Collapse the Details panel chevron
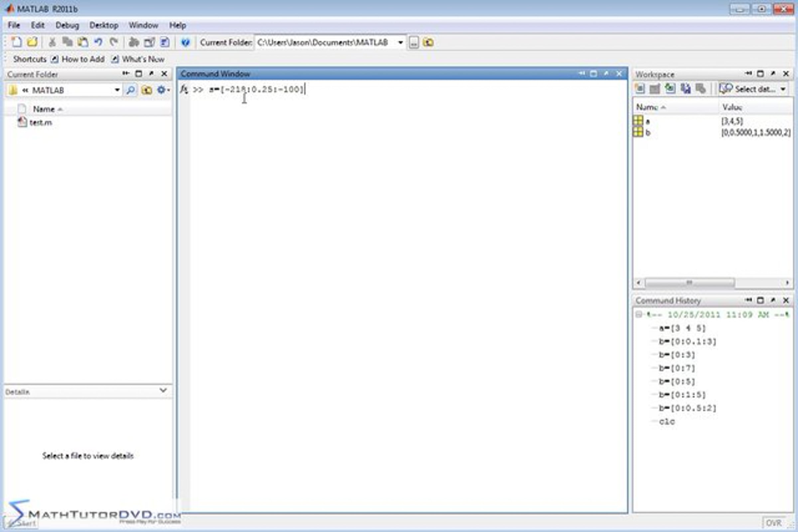798x532 pixels. [x=163, y=390]
